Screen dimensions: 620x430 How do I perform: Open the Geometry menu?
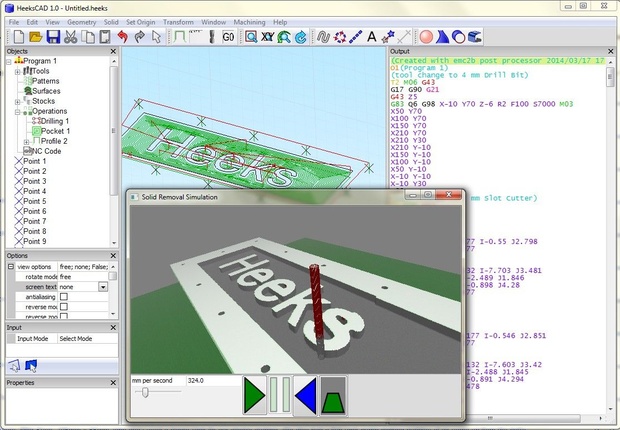tap(81, 22)
